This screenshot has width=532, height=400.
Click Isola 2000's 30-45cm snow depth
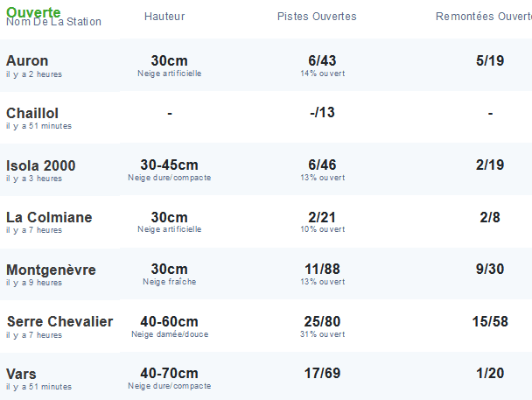(x=169, y=165)
